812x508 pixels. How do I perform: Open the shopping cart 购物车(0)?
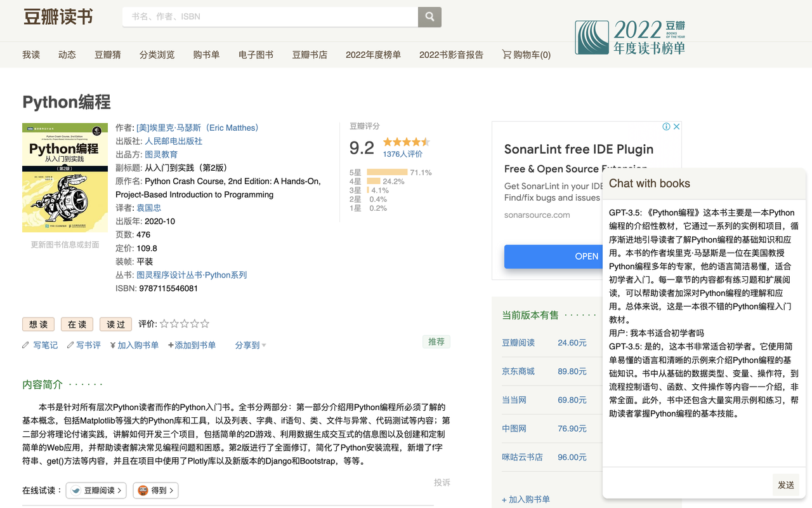click(x=526, y=55)
